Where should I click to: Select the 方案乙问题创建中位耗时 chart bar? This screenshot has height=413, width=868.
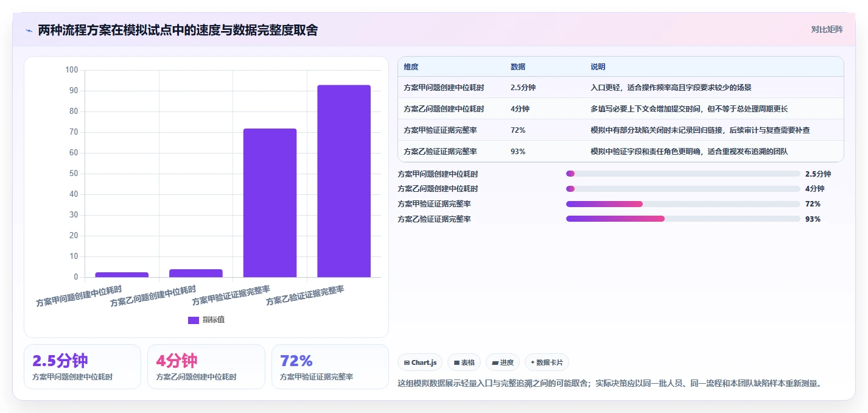[x=196, y=273]
